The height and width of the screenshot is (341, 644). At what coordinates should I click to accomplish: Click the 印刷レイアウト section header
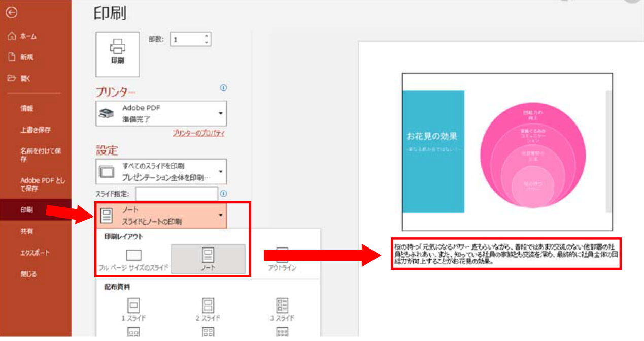pyautogui.click(x=124, y=237)
